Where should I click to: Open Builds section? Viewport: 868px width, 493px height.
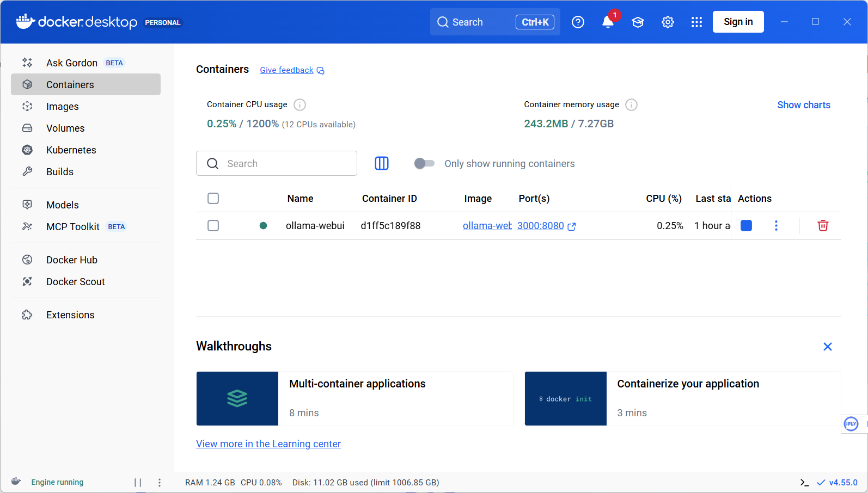click(85, 171)
